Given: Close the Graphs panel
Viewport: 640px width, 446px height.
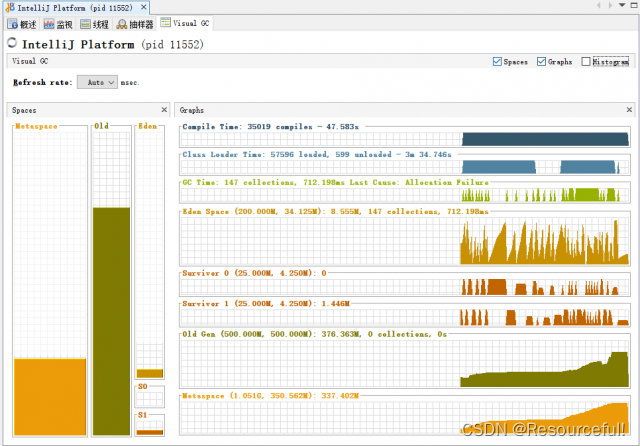Looking at the screenshot, I should pos(628,110).
